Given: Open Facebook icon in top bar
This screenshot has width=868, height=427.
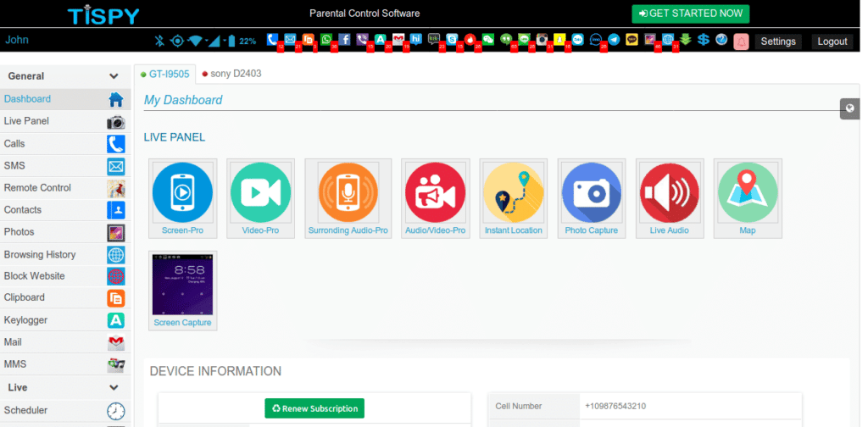Looking at the screenshot, I should (x=344, y=39).
